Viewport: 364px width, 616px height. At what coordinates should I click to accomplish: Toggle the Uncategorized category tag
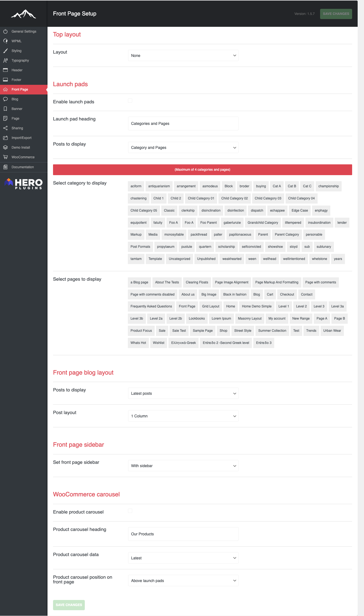point(180,259)
